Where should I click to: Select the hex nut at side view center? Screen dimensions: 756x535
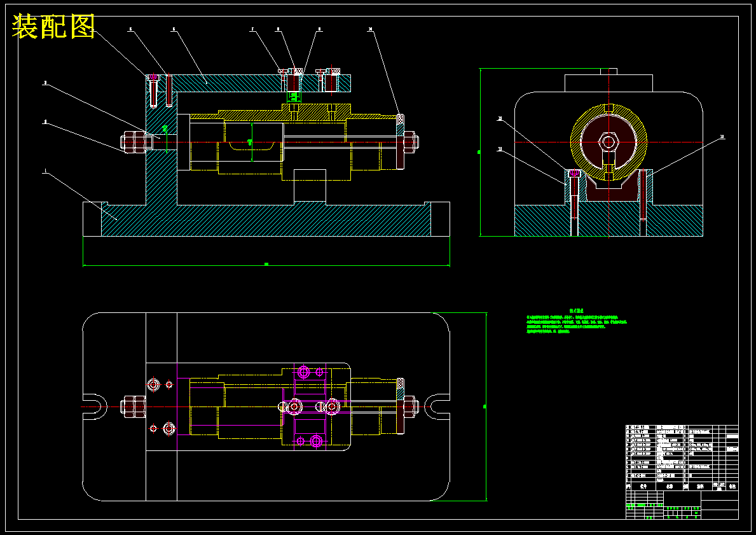[608, 142]
